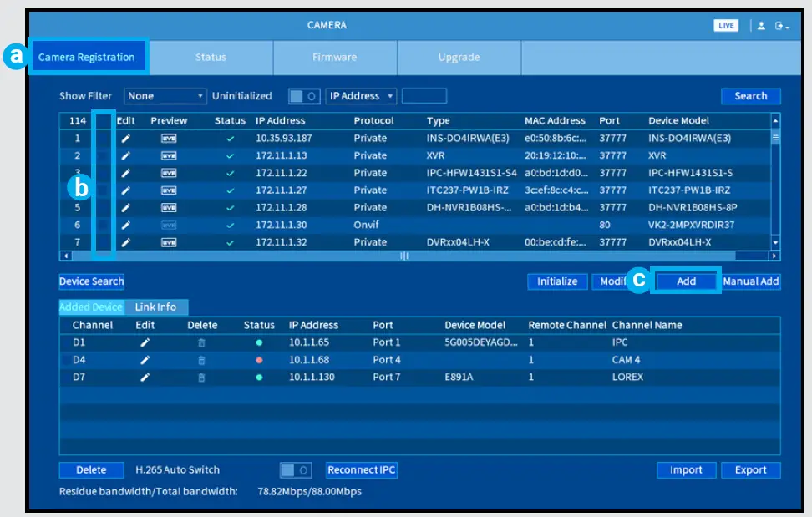812x517 pixels.
Task: Click the trash icon for channel D7
Action: [x=201, y=378]
